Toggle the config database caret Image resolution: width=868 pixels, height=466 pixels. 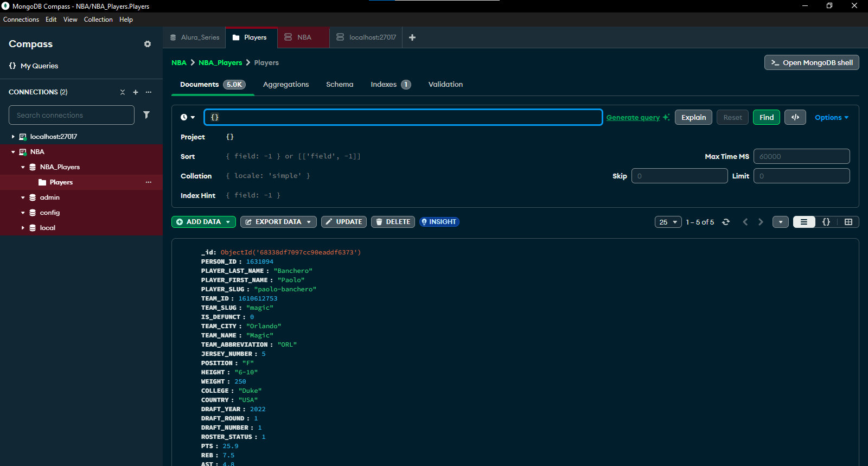pyautogui.click(x=23, y=213)
